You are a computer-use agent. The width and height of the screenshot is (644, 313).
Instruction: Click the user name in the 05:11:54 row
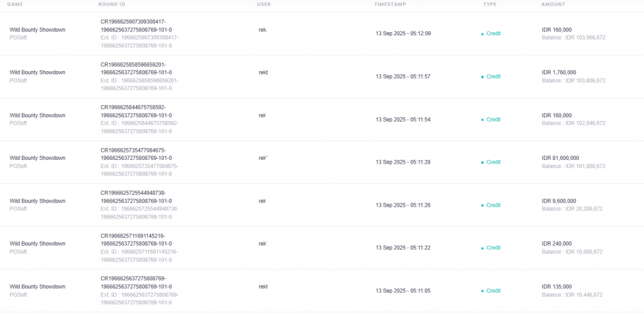262,116
